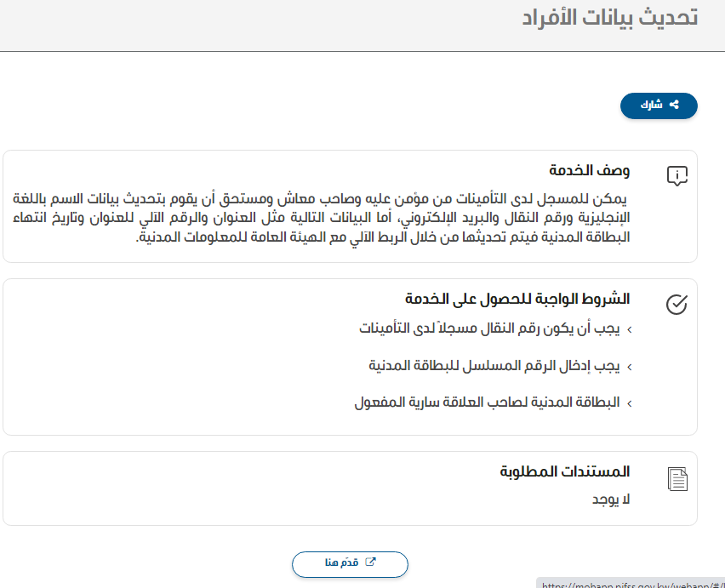
Task: Click the chevron next to the رقم النقال condition
Action: 629,328
